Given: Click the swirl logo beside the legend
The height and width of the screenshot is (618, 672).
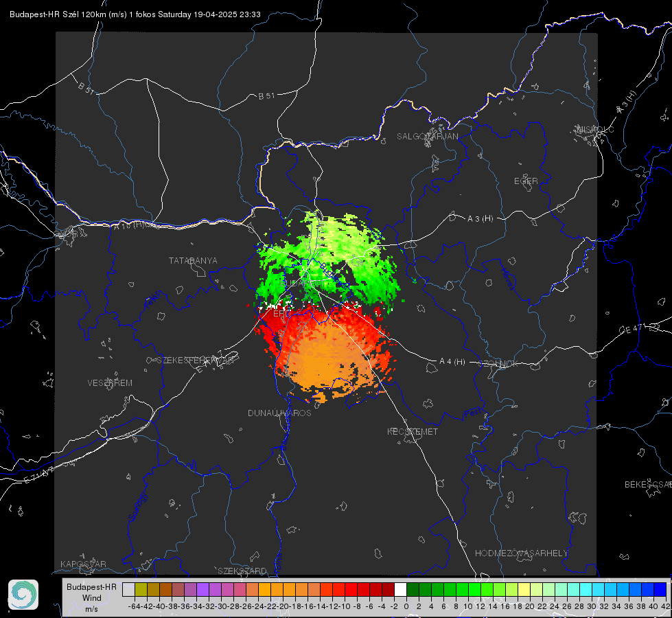Looking at the screenshot, I should coord(23,595).
